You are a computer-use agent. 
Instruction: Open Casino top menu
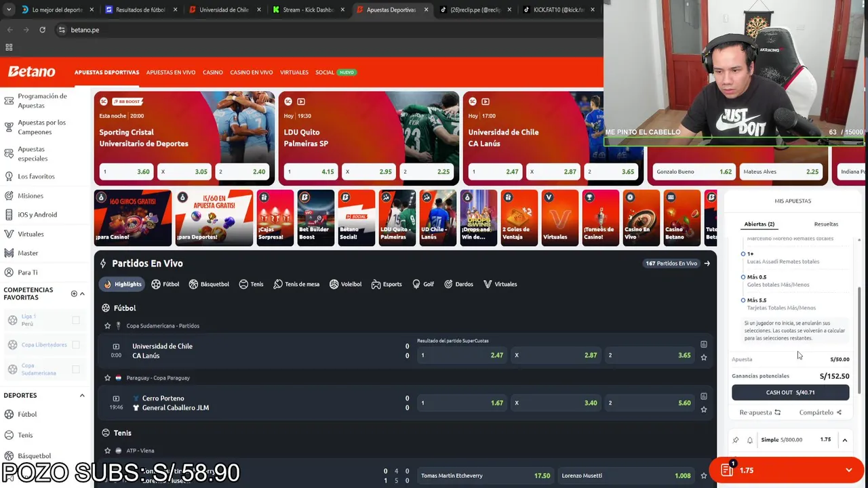(x=212, y=73)
